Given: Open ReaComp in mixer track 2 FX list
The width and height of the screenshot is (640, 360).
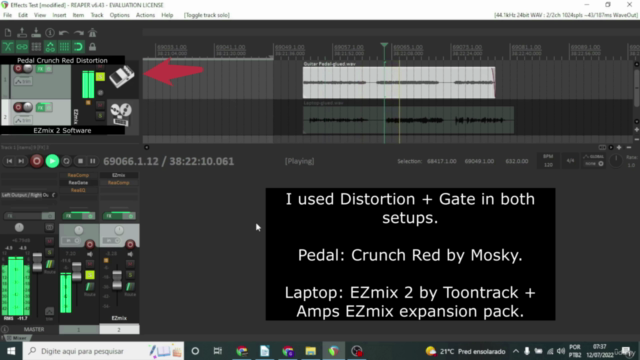Looking at the screenshot, I should pyautogui.click(x=119, y=183).
